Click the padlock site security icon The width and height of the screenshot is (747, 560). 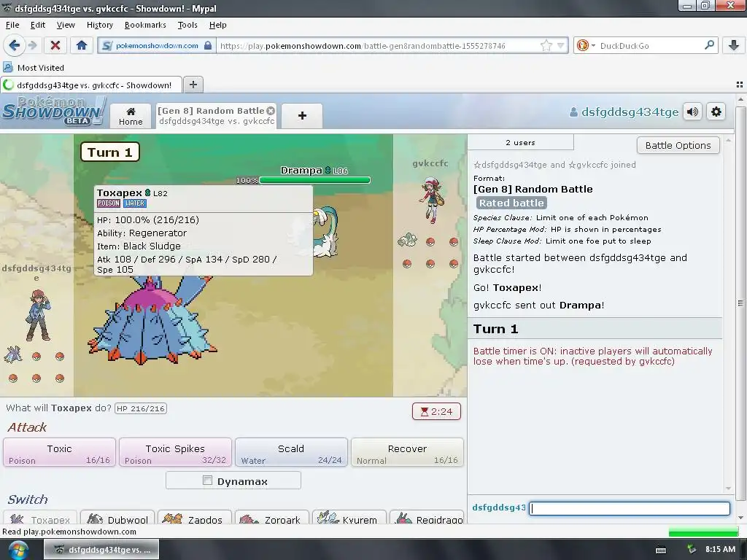[x=208, y=46]
